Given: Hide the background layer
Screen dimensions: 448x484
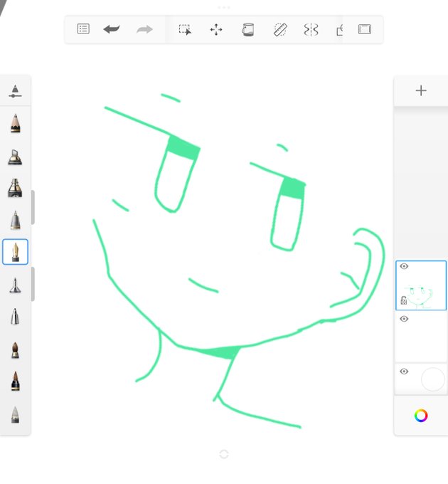Looking at the screenshot, I should (x=404, y=372).
